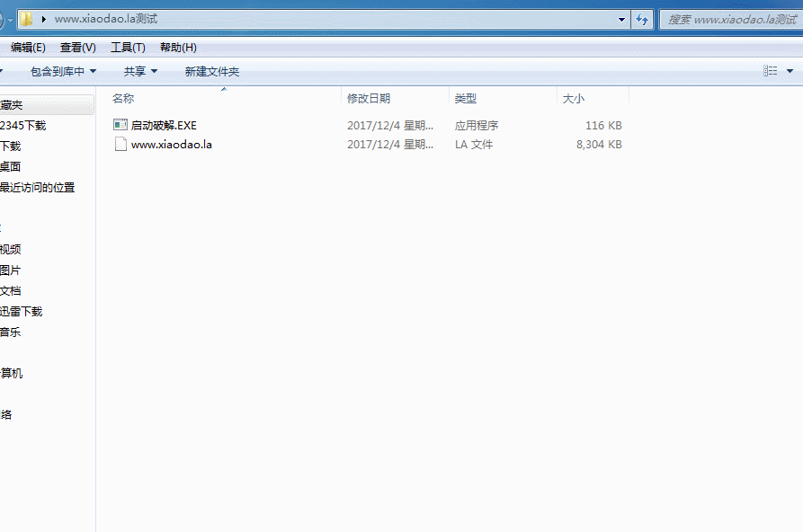Refresh the folder using address bar button
This screenshot has width=803, height=532.
point(643,19)
